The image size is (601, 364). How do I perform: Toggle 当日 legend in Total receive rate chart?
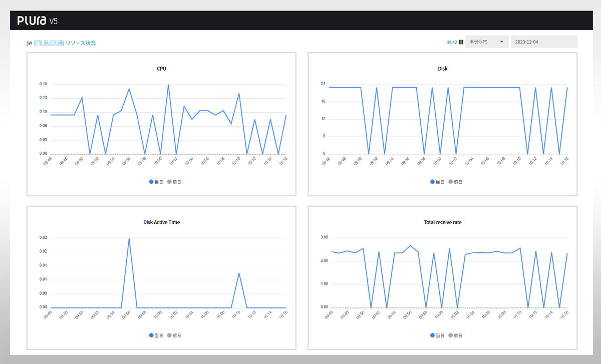click(x=437, y=335)
